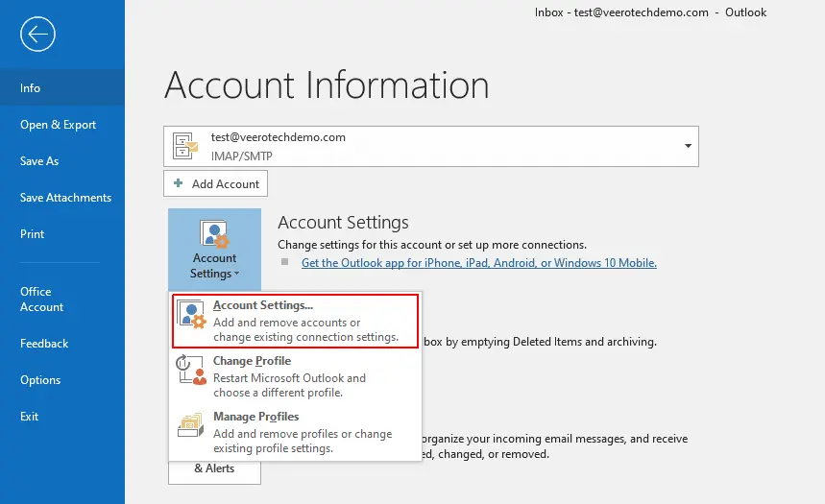Choose Account Settings... from the dropdown menu
The width and height of the screenshot is (825, 504).
tap(295, 321)
